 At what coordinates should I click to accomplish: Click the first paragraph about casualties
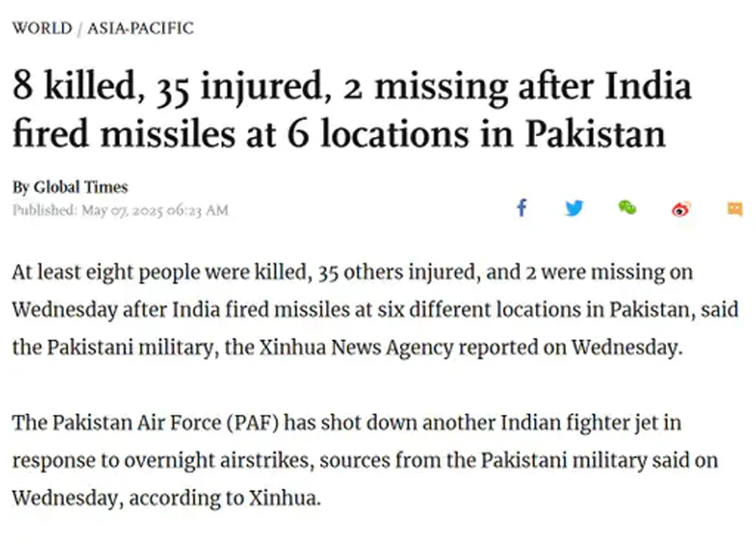click(x=370, y=310)
